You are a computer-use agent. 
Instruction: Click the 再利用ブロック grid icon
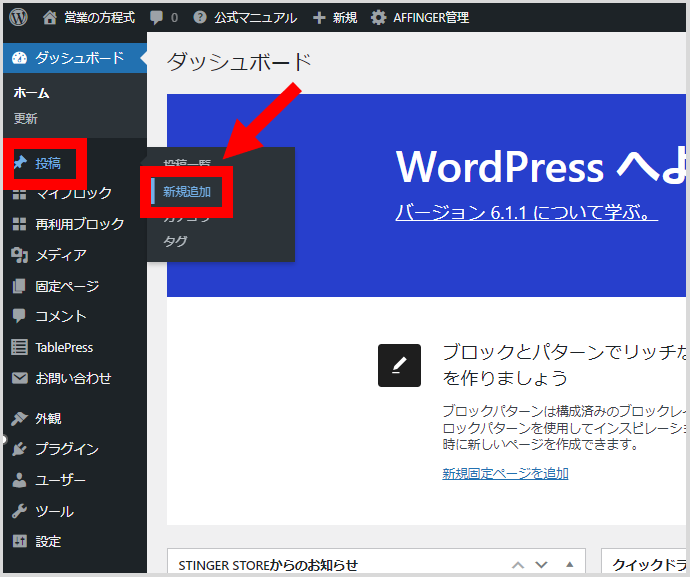(x=19, y=224)
